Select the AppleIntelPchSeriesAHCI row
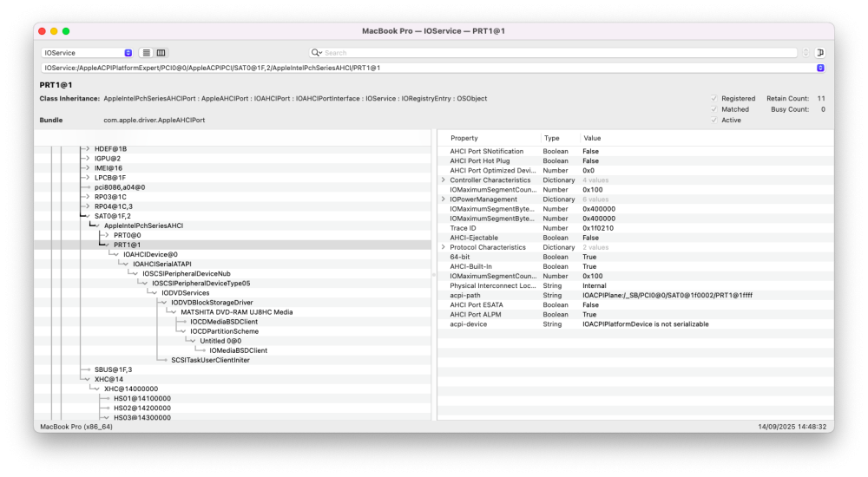 tap(233, 225)
